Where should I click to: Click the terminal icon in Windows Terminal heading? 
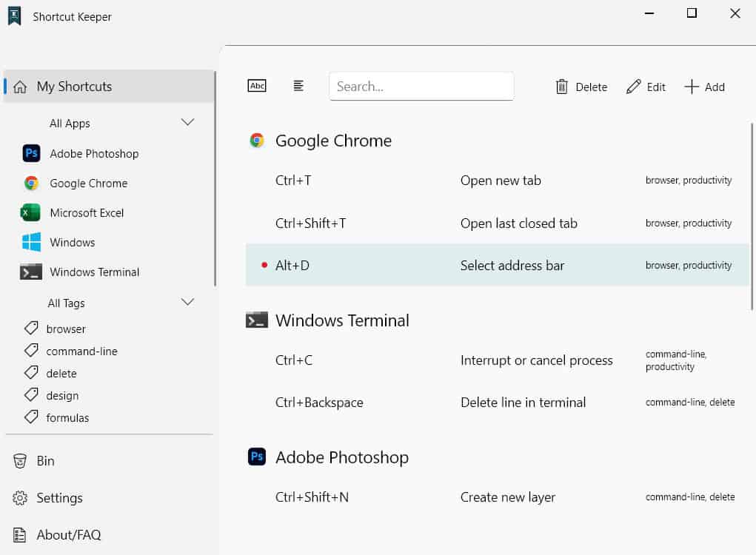tap(257, 320)
